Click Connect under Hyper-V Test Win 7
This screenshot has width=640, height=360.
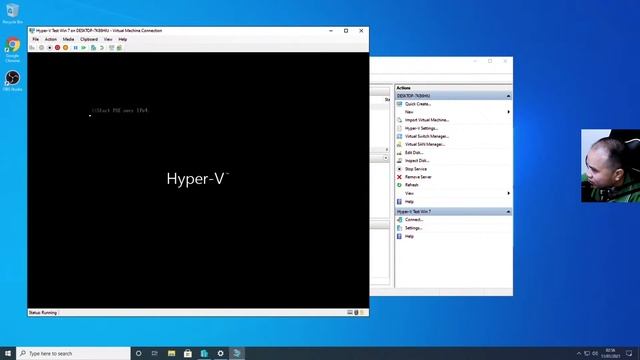click(x=414, y=220)
